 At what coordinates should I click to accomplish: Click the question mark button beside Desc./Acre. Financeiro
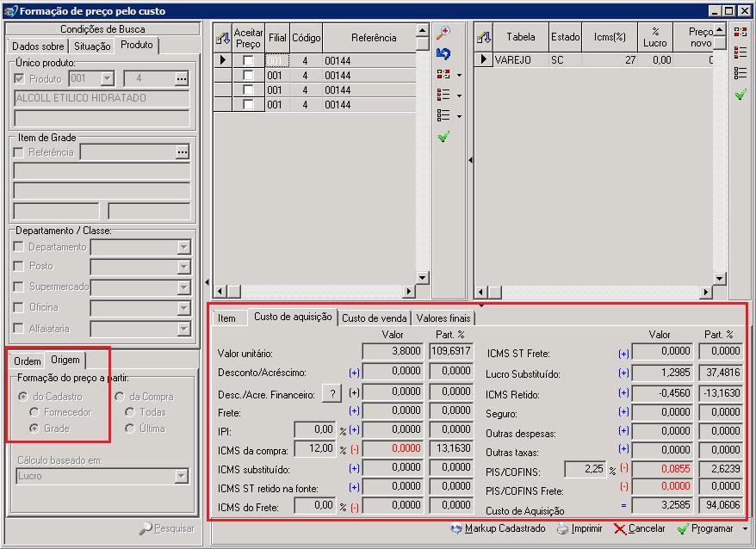[x=332, y=394]
